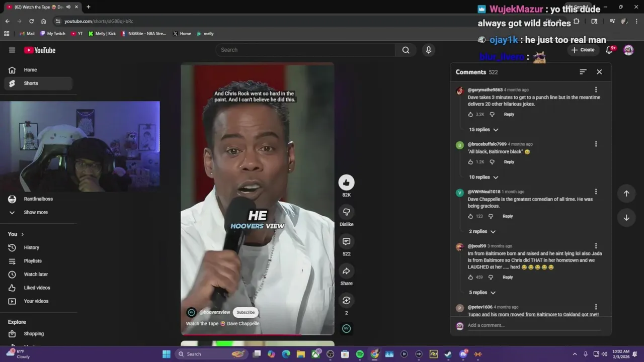Open the sound source icon below Remix
Viewport: 644px width, 362px height.
[x=346, y=328]
